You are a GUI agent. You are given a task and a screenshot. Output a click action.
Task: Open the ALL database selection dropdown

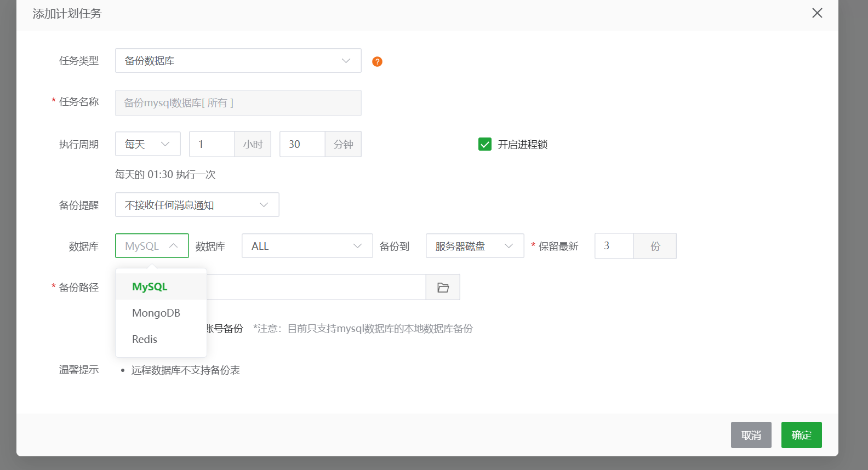[307, 246]
